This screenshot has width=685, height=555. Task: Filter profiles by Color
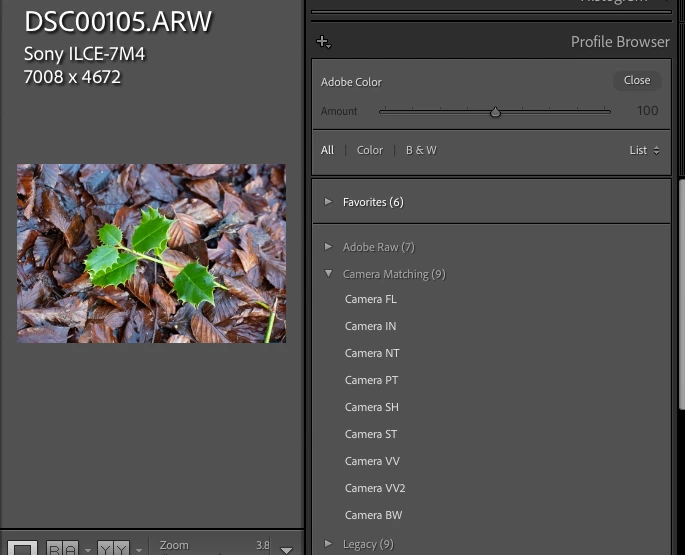coord(370,150)
